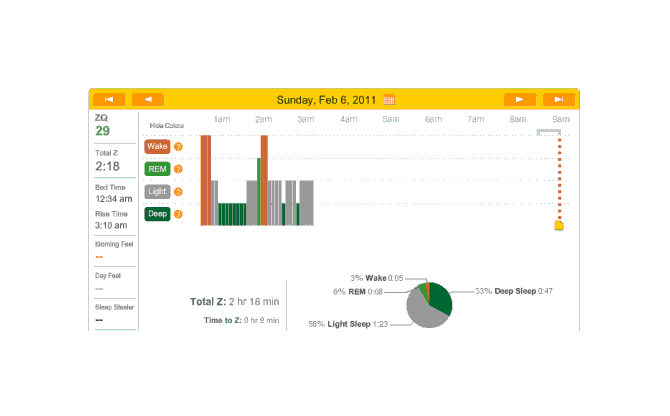Open the calendar date picker icon

(x=389, y=100)
